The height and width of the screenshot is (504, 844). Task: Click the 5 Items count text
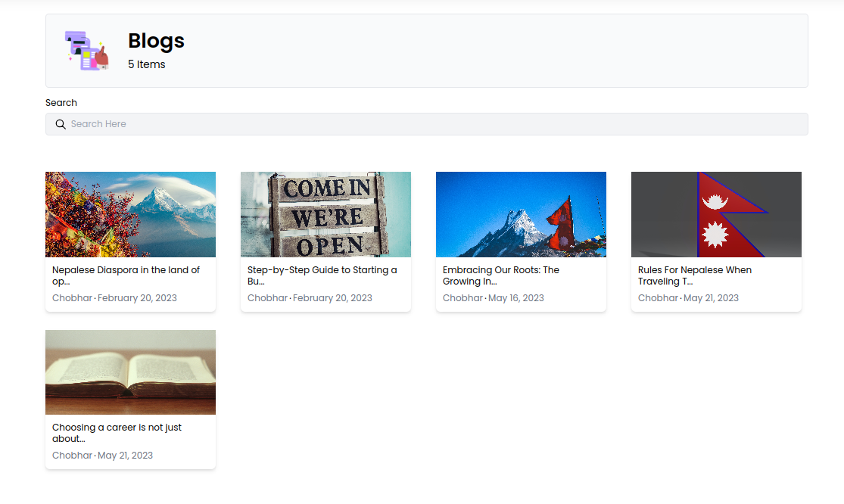[x=146, y=64]
